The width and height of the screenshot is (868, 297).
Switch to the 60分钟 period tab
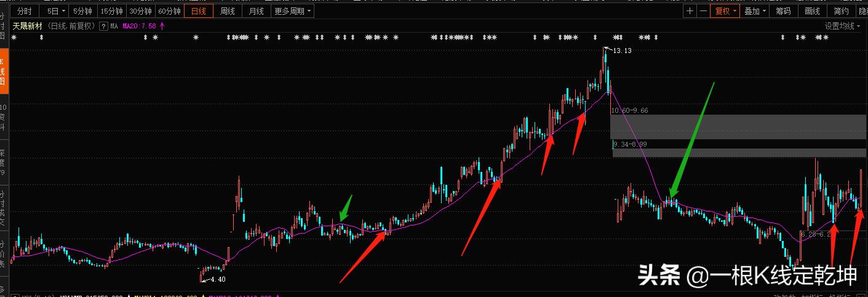[x=169, y=11]
